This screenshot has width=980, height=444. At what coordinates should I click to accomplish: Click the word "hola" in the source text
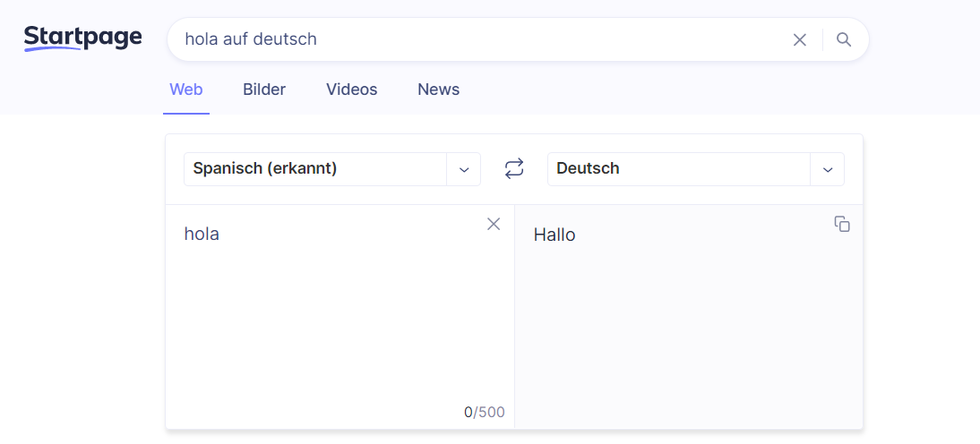pyautogui.click(x=202, y=234)
